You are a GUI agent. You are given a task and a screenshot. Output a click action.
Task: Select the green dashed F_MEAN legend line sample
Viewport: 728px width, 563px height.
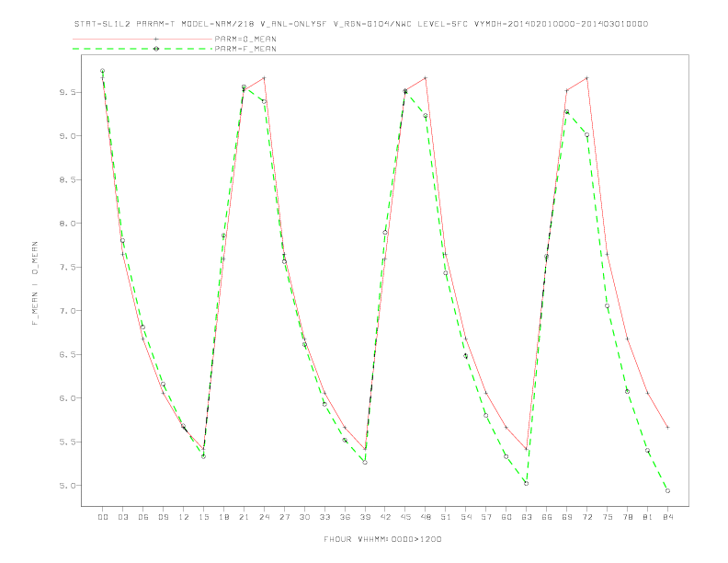tap(142, 49)
